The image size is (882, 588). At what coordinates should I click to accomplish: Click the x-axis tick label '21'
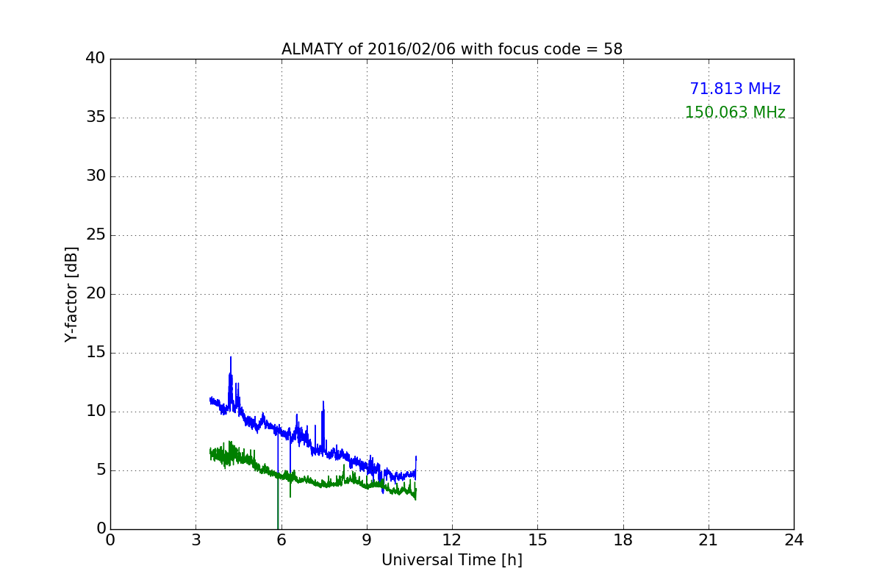[x=709, y=540]
